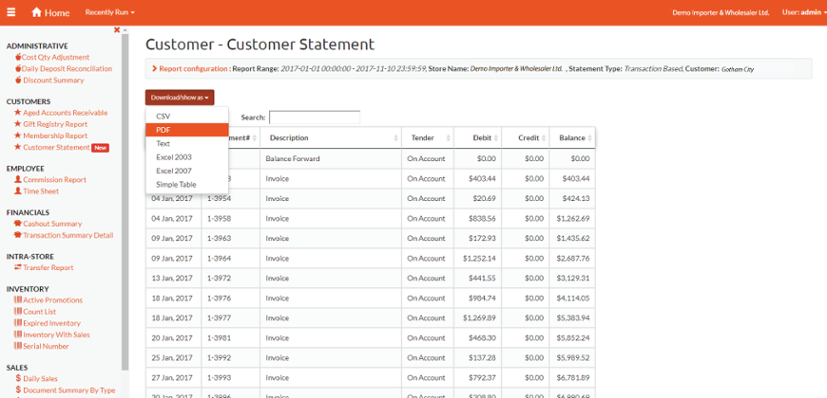
Task: Open the Recently Run dropdown
Action: pyautogui.click(x=110, y=12)
